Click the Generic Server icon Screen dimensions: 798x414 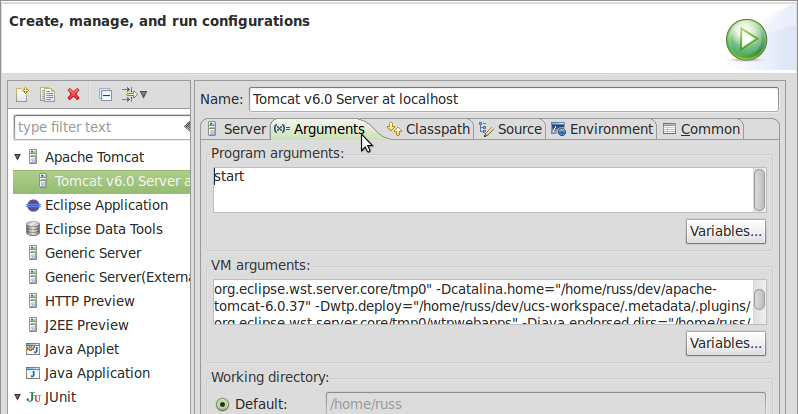pyautogui.click(x=33, y=253)
